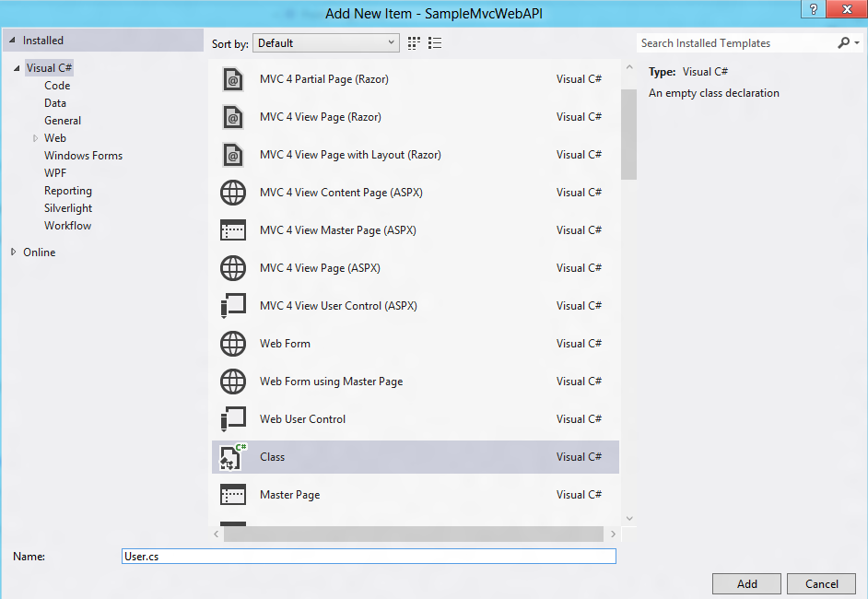Click the MVC 4 View Content Page globe icon

pyautogui.click(x=233, y=193)
